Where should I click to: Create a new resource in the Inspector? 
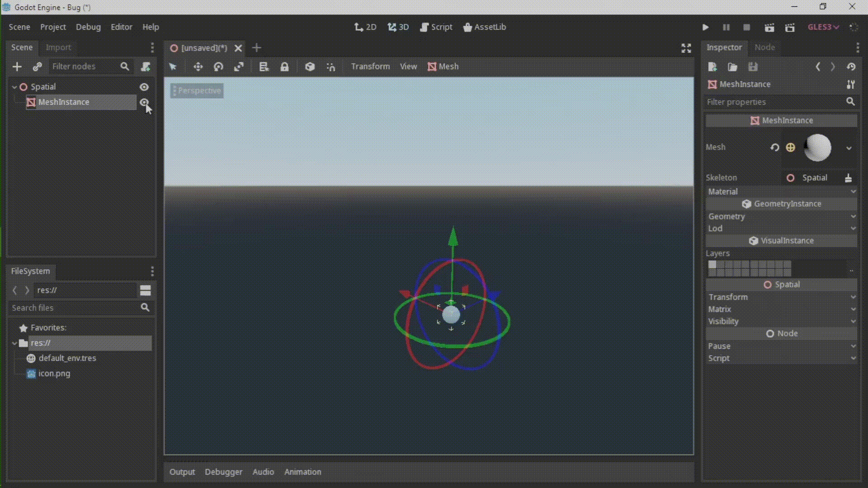712,66
